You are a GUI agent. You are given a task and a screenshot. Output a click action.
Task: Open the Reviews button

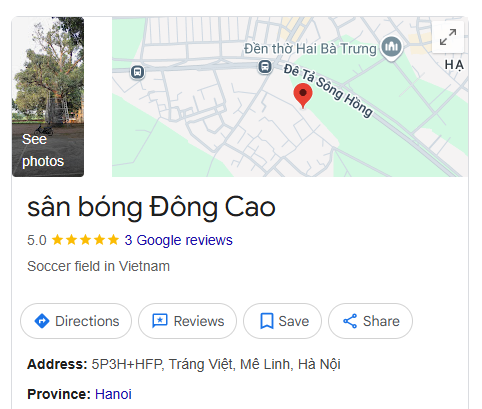188,321
